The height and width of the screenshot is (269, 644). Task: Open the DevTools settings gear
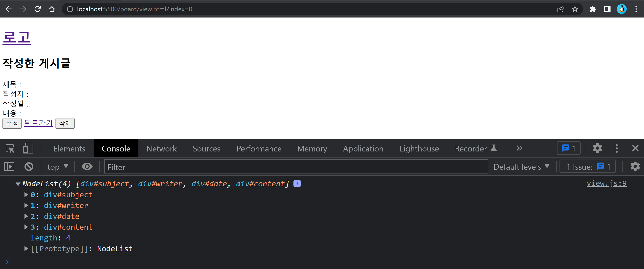pyautogui.click(x=597, y=148)
